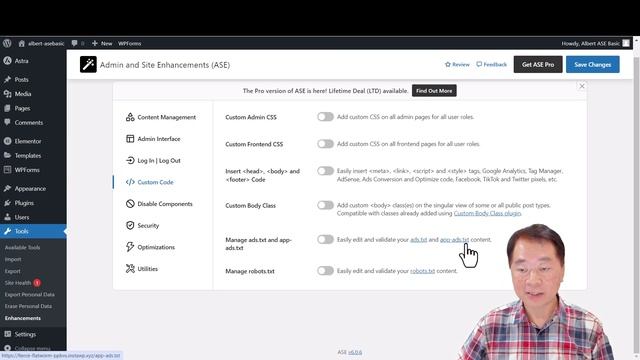Open WPForms in the admin bar
Image resolution: width=640 pixels, height=360 pixels.
(129, 43)
